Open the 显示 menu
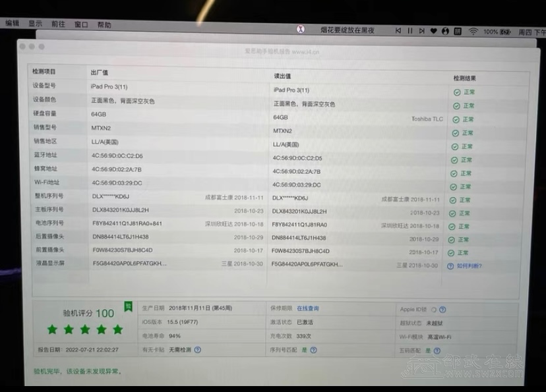Screen dimensions: 546x392 [x=35, y=23]
